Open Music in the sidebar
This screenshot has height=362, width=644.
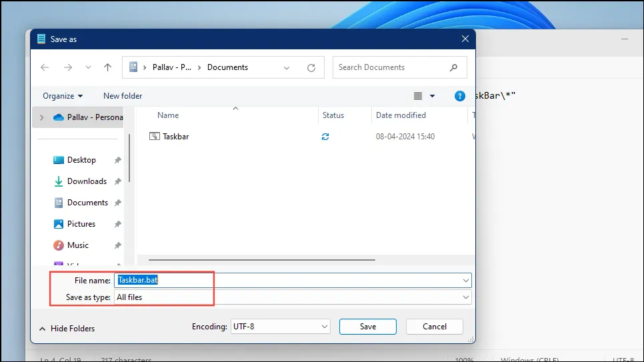click(x=71, y=245)
